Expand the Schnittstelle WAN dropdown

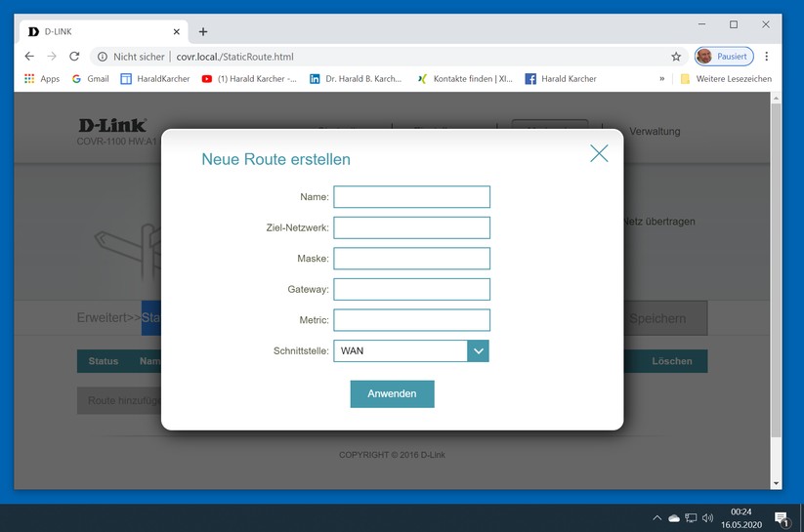point(478,350)
